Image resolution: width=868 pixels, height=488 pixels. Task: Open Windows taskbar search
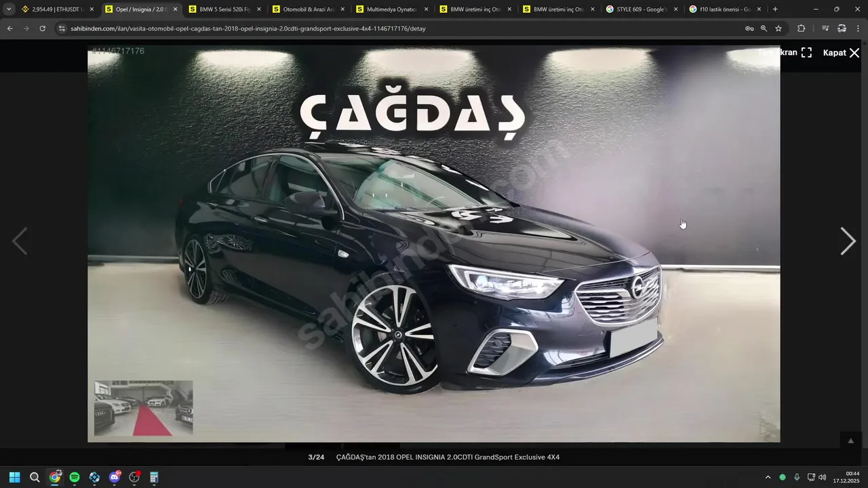[35, 477]
